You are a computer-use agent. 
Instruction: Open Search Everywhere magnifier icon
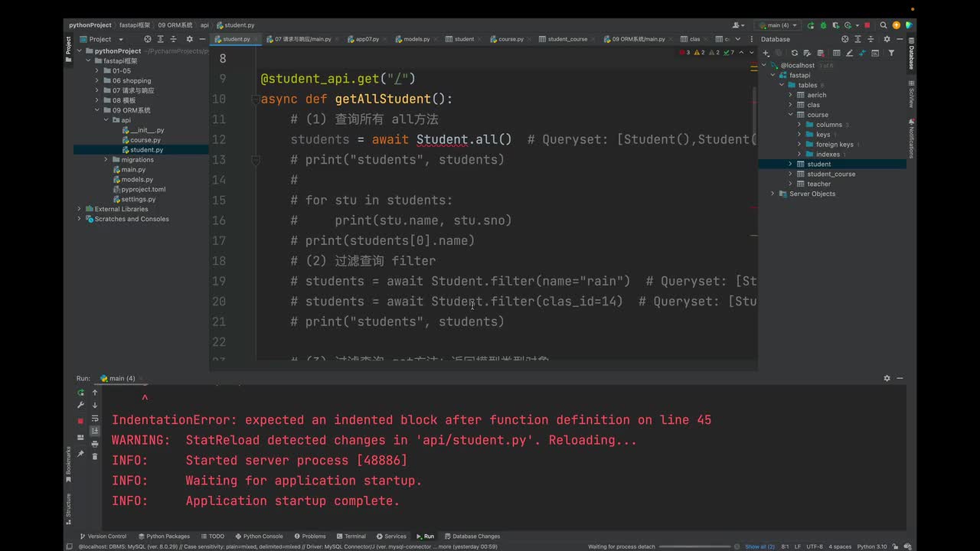(x=884, y=25)
